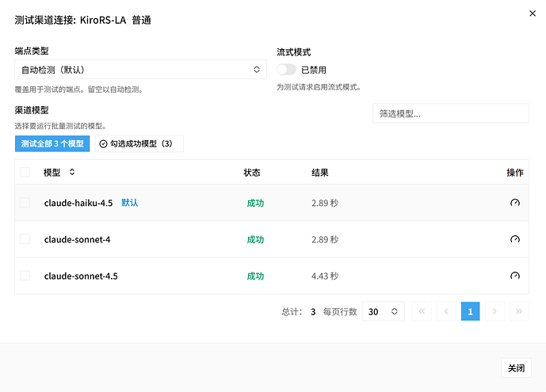Go to first page of results
This screenshot has width=546, height=392.
coord(422,311)
